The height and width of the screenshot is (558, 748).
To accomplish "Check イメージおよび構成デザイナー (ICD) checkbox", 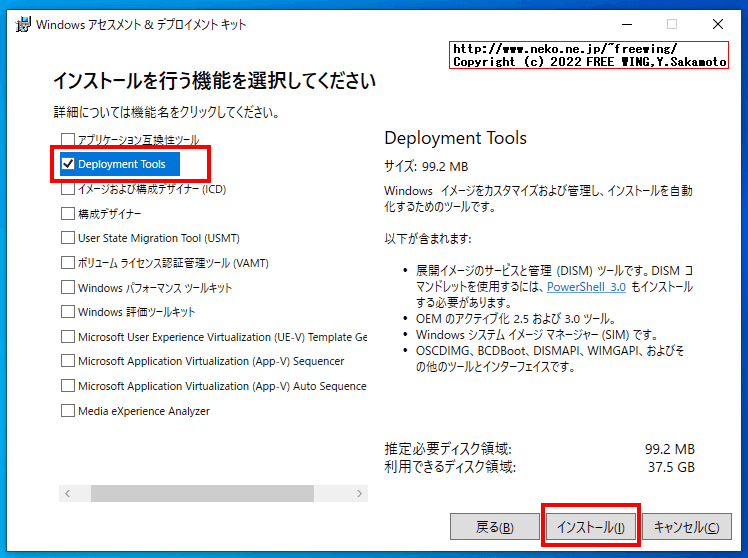I will click(68, 188).
